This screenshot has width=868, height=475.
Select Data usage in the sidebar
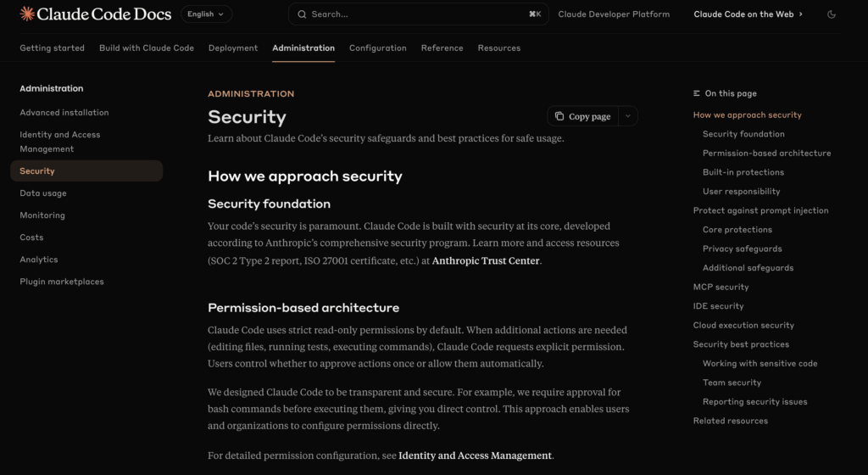(x=43, y=193)
